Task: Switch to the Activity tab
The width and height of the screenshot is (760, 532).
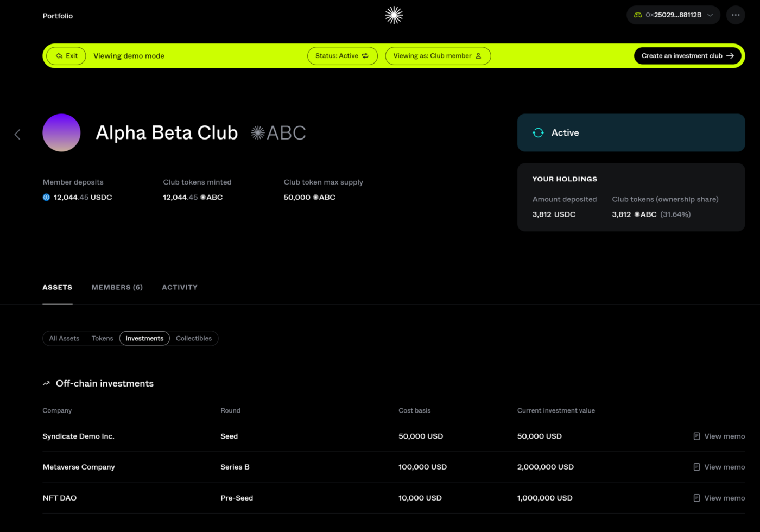Action: (180, 287)
